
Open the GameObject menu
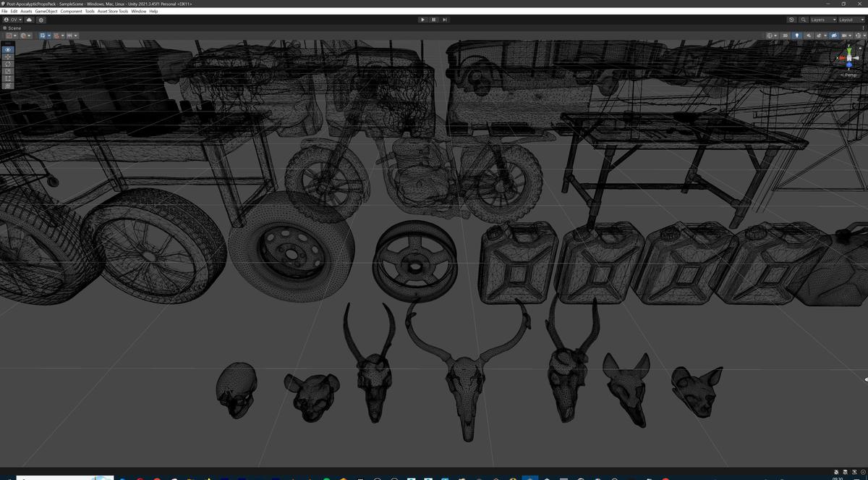pyautogui.click(x=46, y=11)
